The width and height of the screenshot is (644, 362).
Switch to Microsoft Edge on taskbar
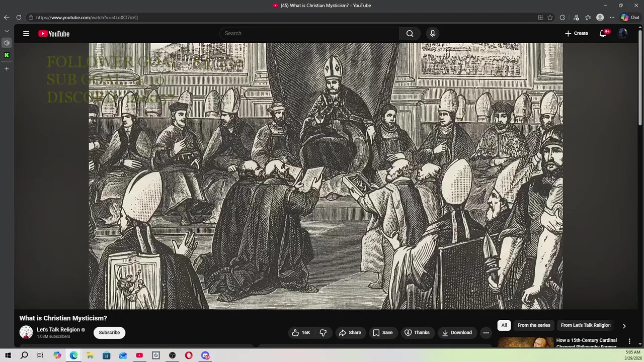click(x=73, y=355)
